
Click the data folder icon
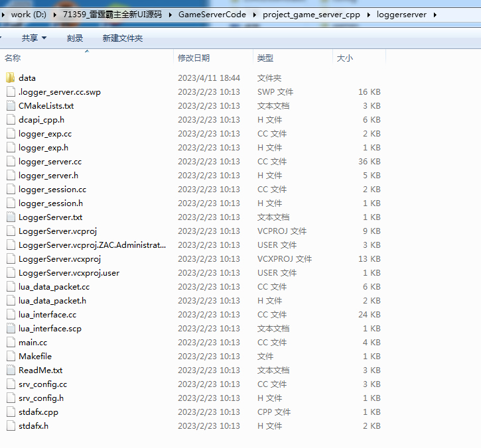(x=10, y=78)
